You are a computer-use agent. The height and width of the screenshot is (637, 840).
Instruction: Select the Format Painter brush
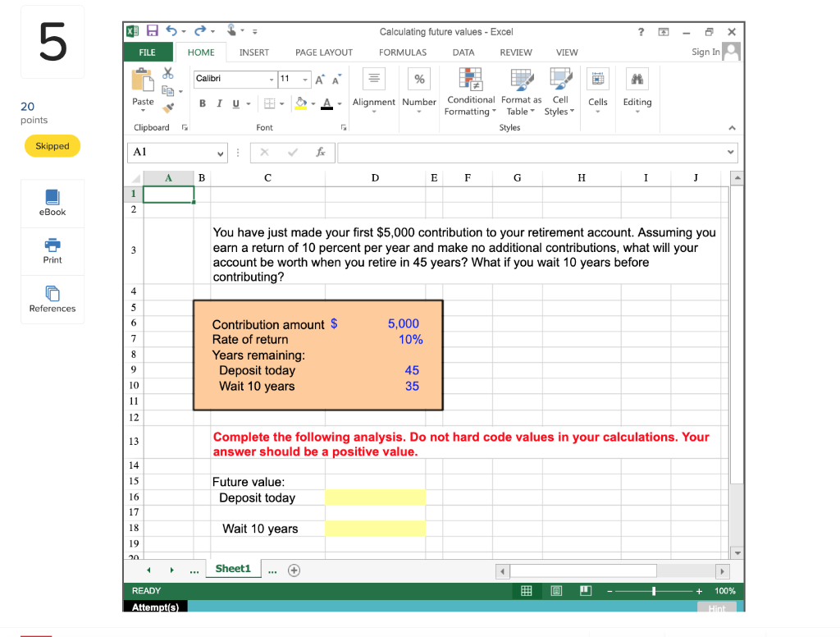tap(168, 108)
